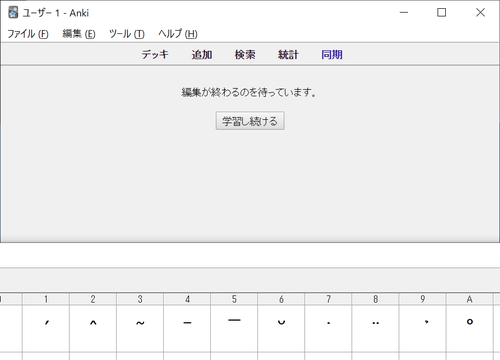Select column header A in character table

pos(470,299)
